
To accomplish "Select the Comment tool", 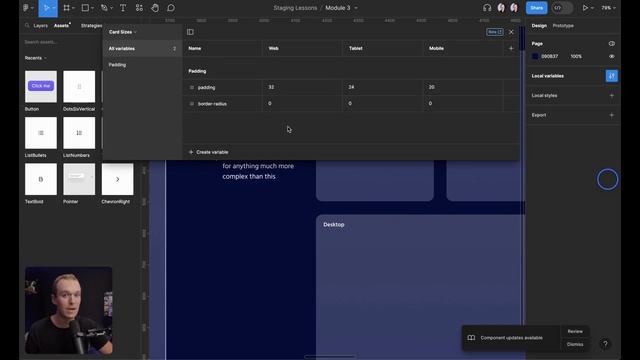I will [x=171, y=8].
